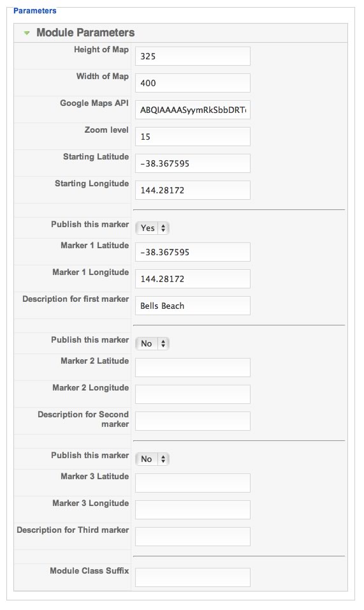Click the Module Class Suffix field
The height and width of the screenshot is (610, 364).
click(193, 577)
